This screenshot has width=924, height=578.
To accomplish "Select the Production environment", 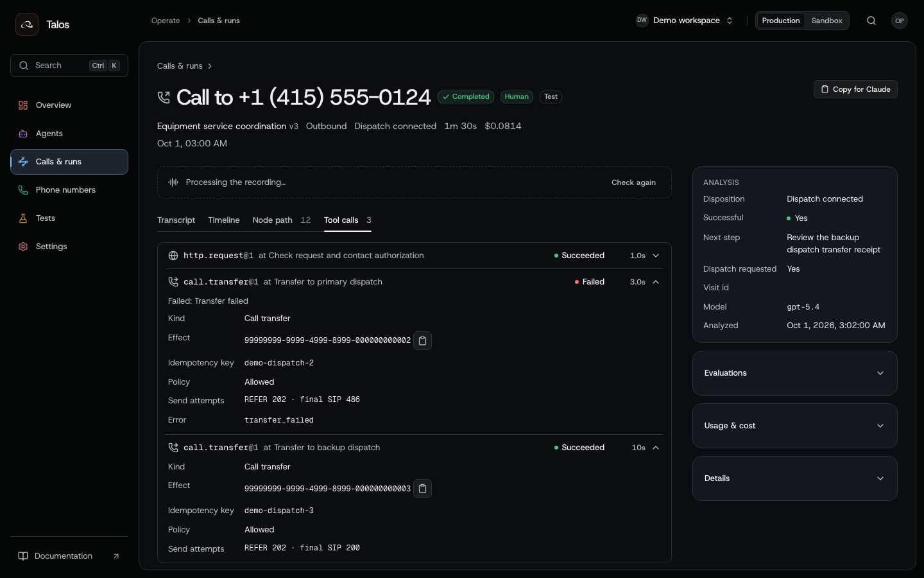I will [781, 21].
